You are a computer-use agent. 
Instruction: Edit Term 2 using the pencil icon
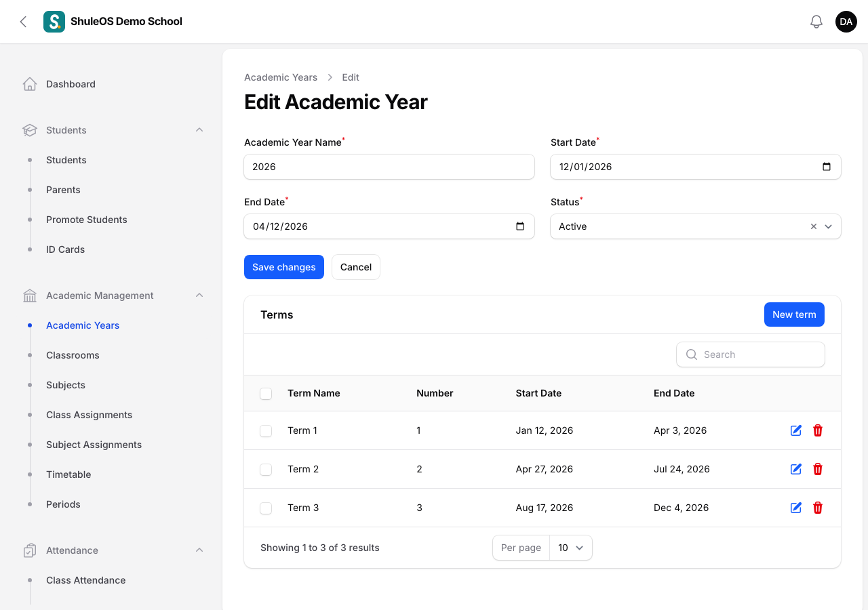tap(796, 469)
